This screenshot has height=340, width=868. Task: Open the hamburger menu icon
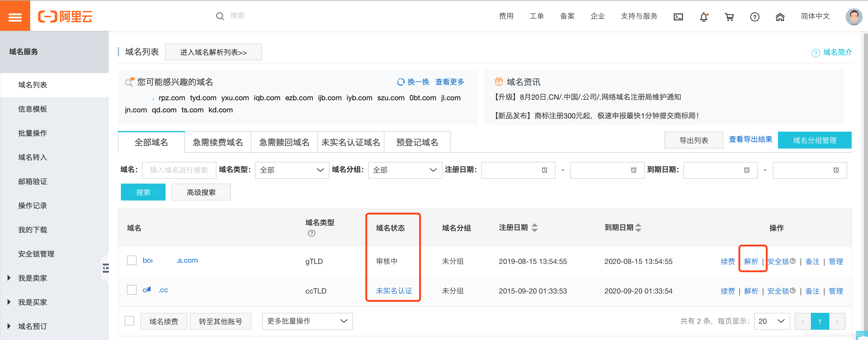pos(15,16)
